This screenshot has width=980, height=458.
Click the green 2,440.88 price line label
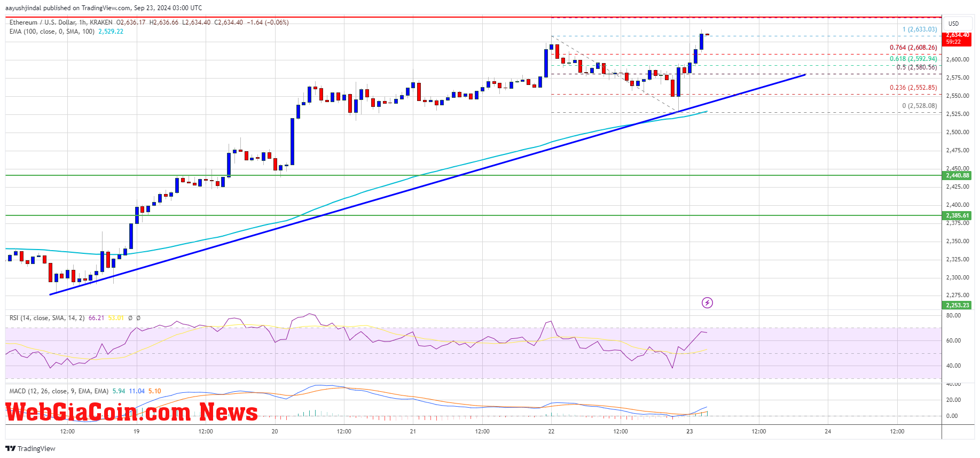958,175
